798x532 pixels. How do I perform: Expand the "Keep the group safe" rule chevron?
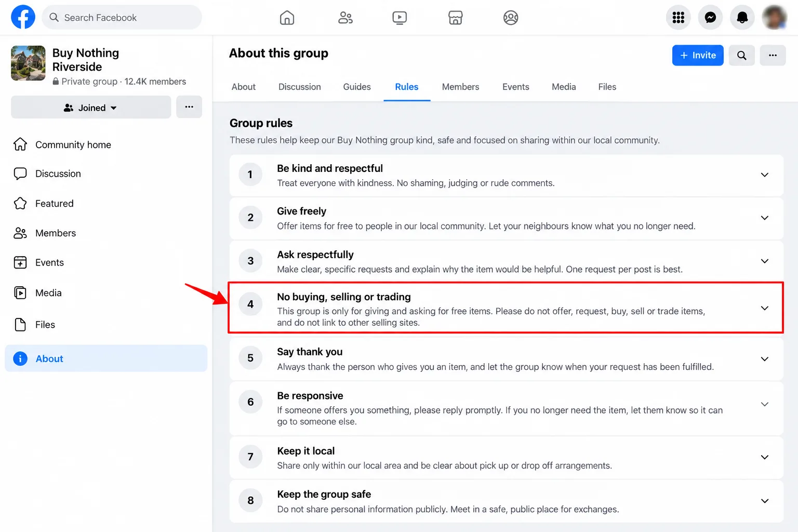764,501
